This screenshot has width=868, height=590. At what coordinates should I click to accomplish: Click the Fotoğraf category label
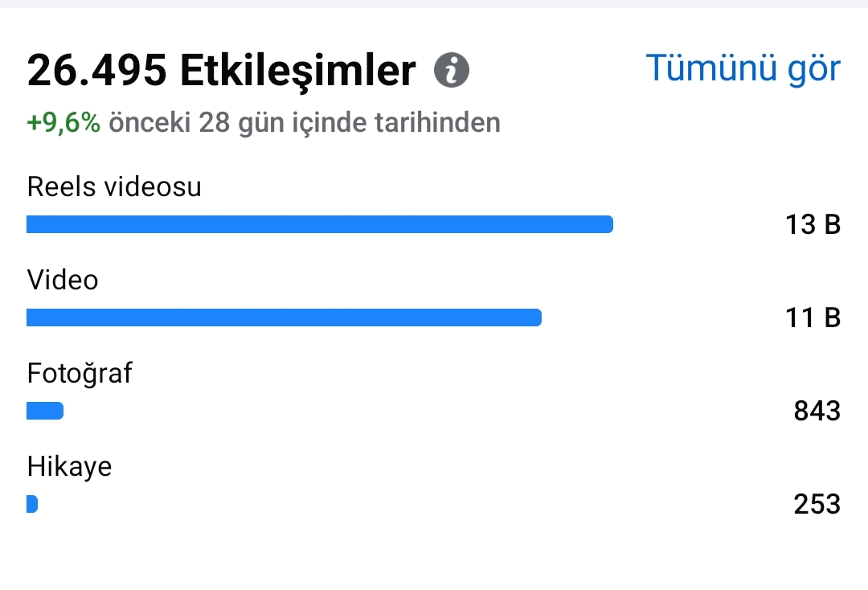tap(80, 374)
